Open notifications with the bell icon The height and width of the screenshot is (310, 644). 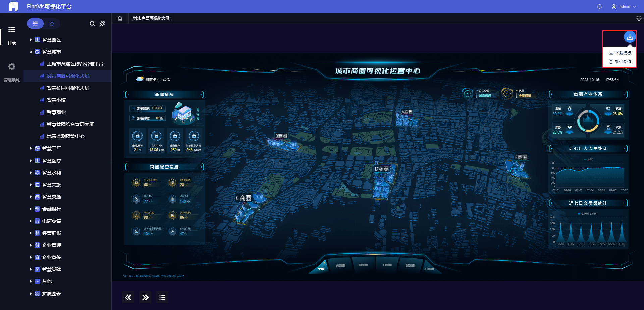[x=599, y=6]
